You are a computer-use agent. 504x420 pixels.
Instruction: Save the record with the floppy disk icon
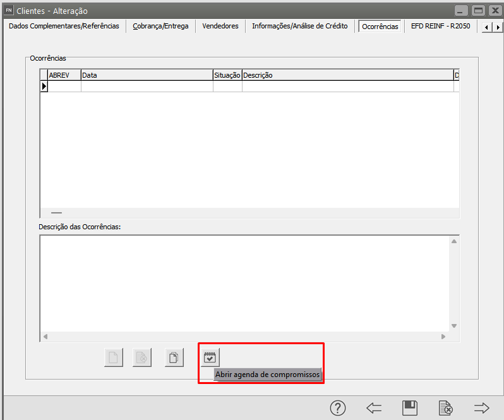[x=409, y=408]
